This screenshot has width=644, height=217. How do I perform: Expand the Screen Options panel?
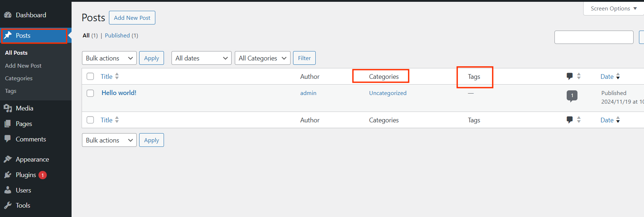pos(613,9)
